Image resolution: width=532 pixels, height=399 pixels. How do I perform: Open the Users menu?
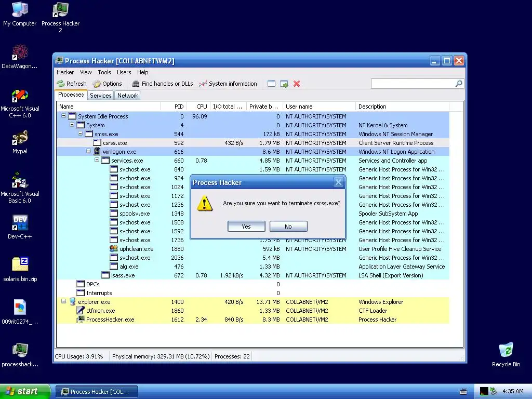coord(124,72)
